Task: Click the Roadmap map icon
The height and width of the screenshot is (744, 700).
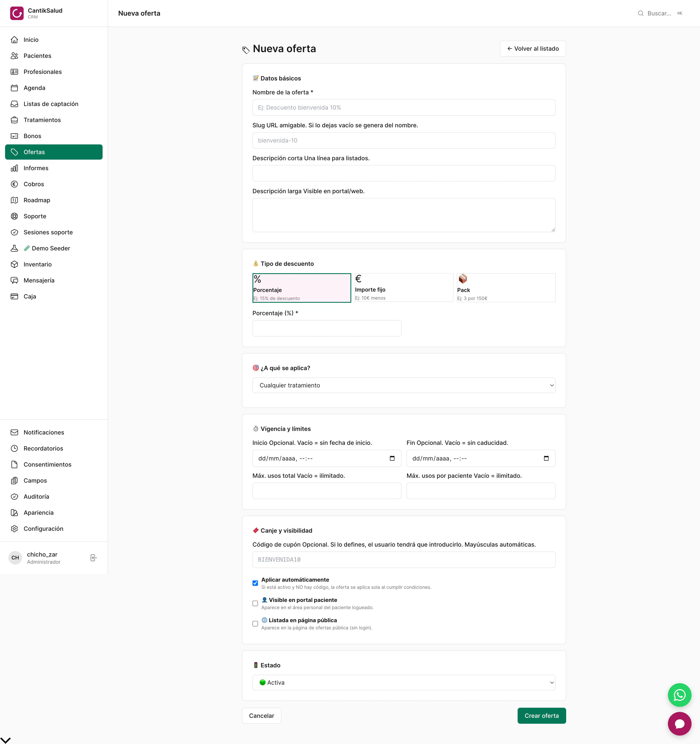Action: (x=15, y=200)
